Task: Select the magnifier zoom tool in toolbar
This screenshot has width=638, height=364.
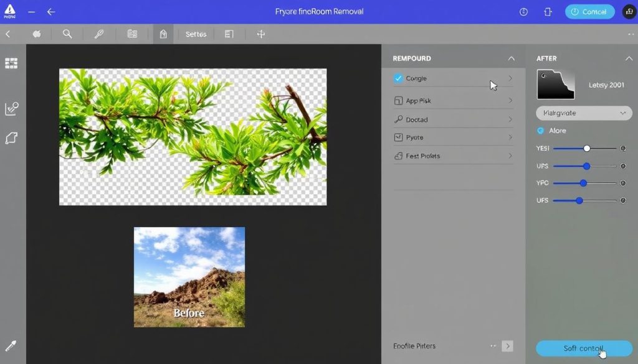Action: (67, 34)
